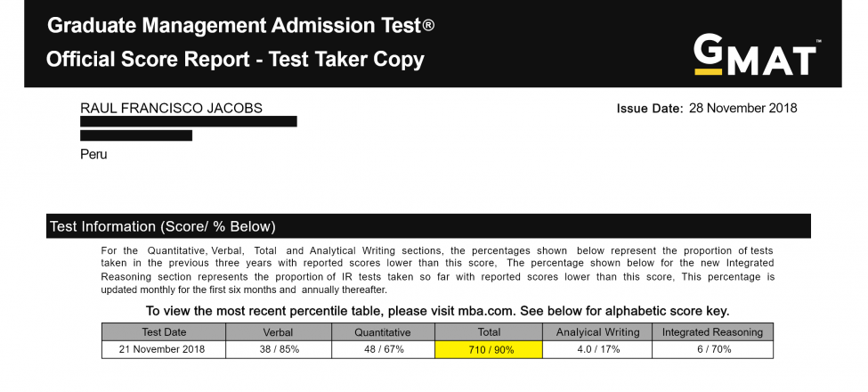Click the longer redacted address bar
Image resolution: width=868 pixels, height=392 pixels.
click(x=188, y=121)
